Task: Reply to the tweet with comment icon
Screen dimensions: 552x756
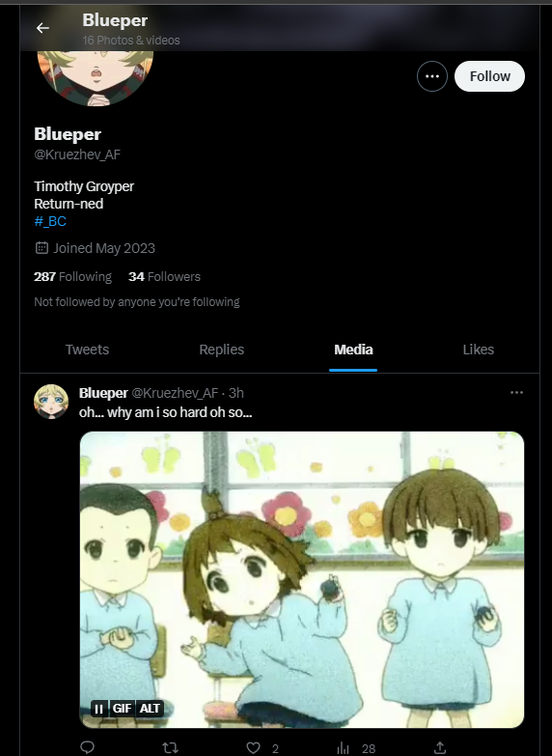Action: click(x=87, y=747)
